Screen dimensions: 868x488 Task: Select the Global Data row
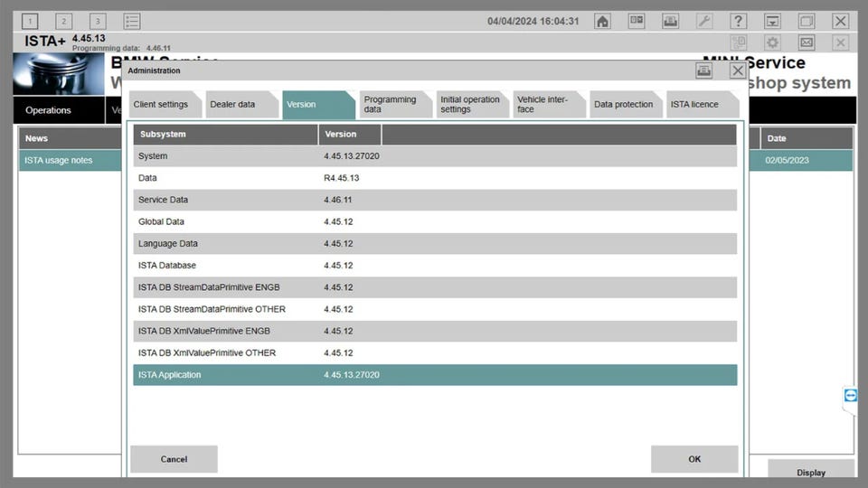click(435, 222)
